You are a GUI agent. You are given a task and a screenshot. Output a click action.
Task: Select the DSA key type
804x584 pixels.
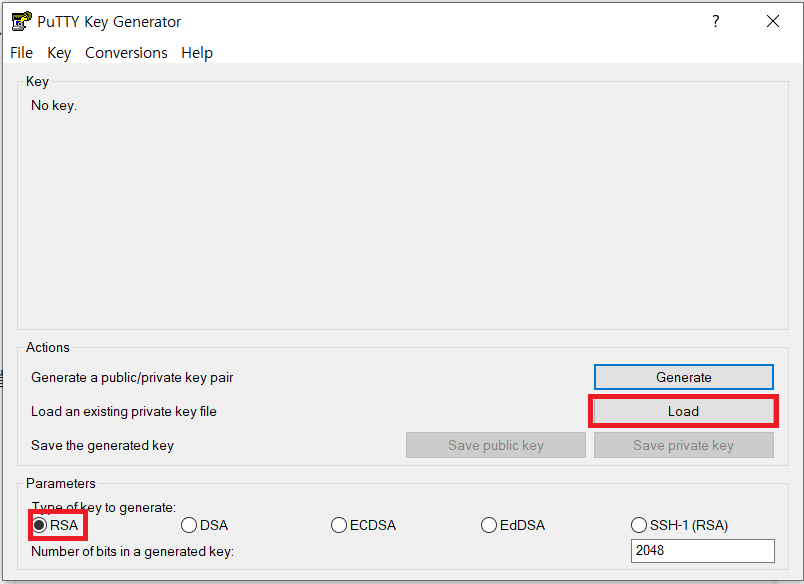205,525
